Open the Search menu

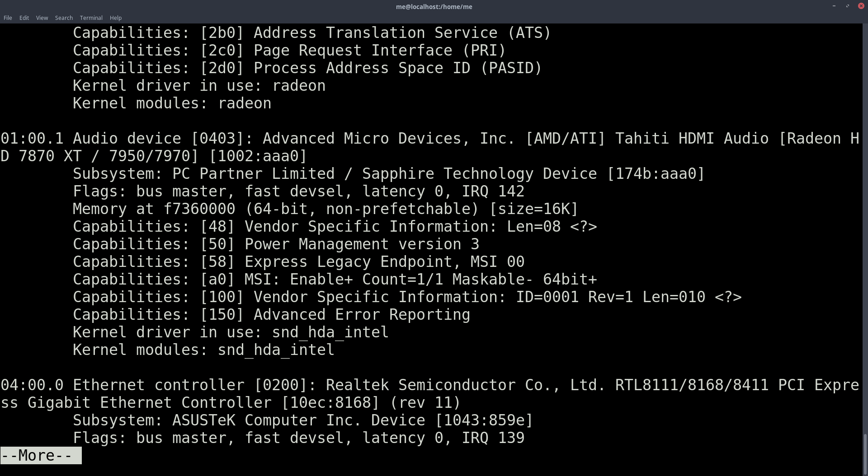click(x=63, y=18)
